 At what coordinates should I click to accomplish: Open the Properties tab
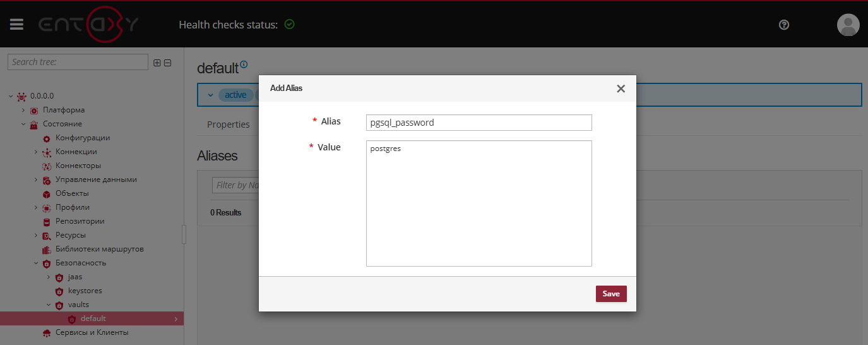(229, 124)
